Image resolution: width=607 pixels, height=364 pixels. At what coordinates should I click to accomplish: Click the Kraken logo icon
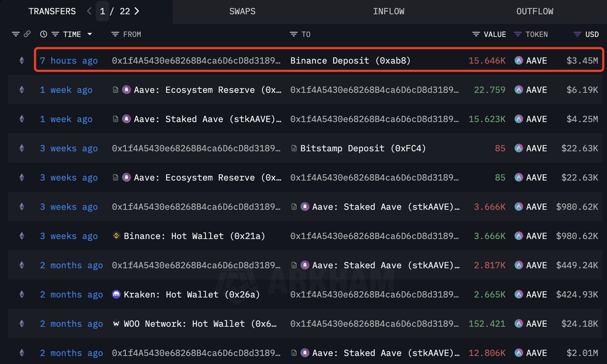click(x=116, y=295)
